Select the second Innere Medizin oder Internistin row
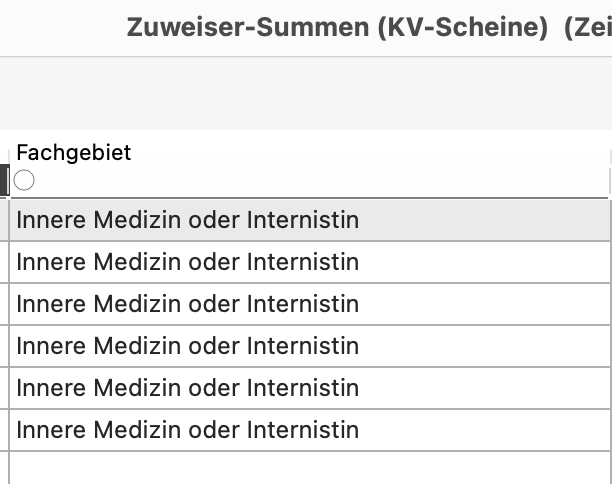Screen dimensions: 612x484 pos(310,262)
